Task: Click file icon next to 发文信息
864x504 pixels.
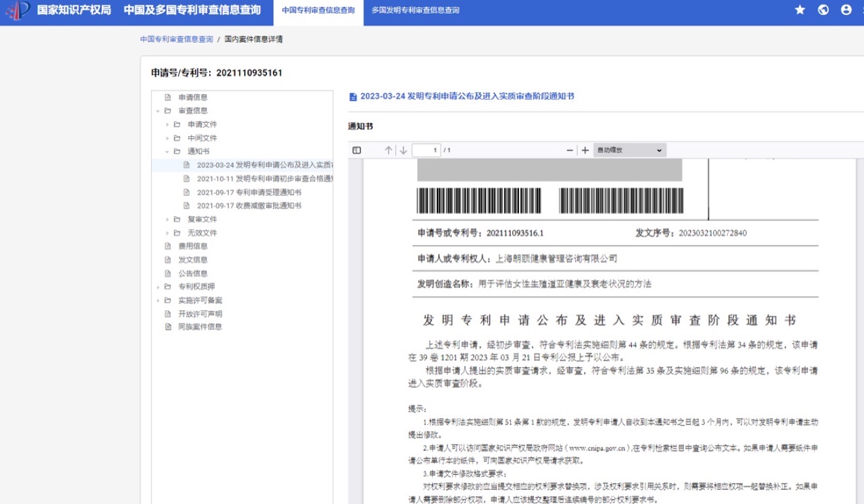Action: pos(168,260)
